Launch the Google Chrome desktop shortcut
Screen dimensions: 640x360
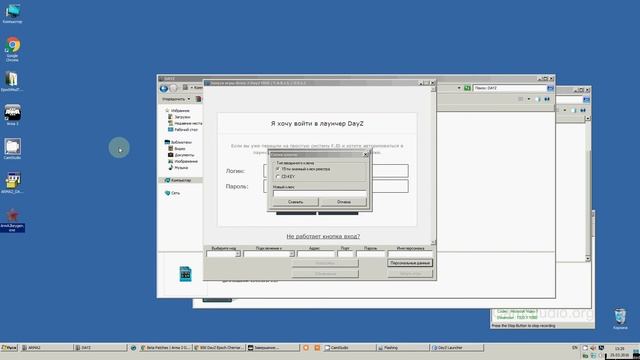12,48
